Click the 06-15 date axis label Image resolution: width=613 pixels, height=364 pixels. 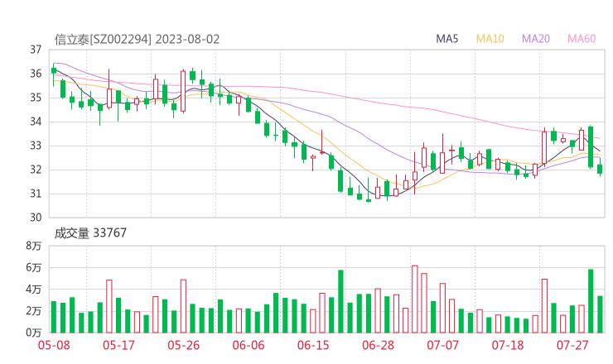point(313,345)
